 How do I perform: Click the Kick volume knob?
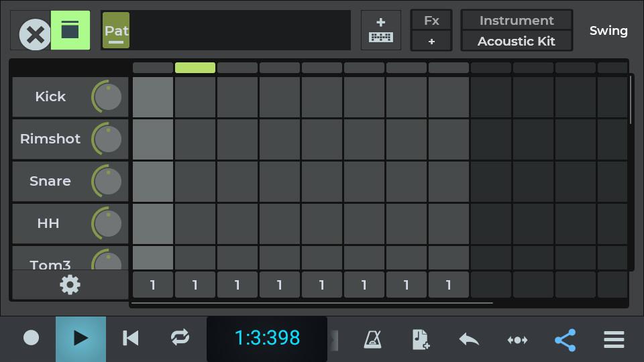click(x=107, y=97)
